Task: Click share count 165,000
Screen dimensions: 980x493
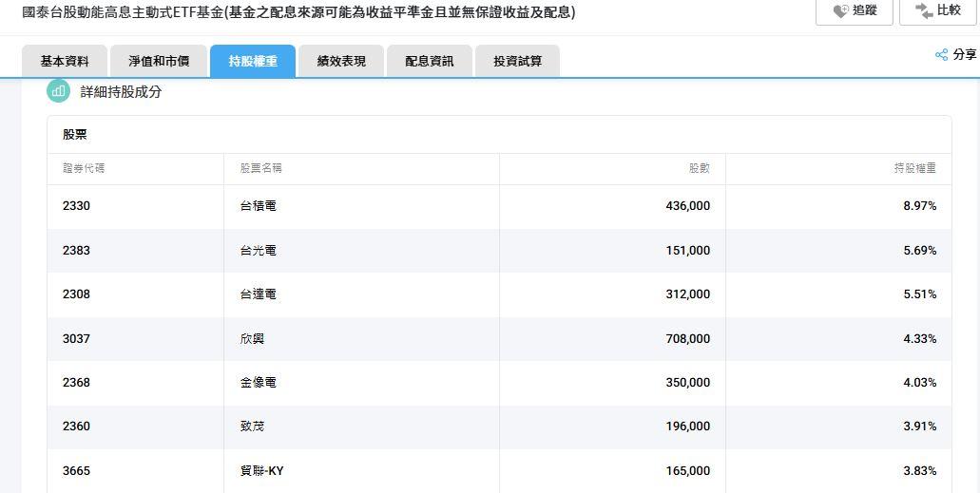Action: pos(688,471)
